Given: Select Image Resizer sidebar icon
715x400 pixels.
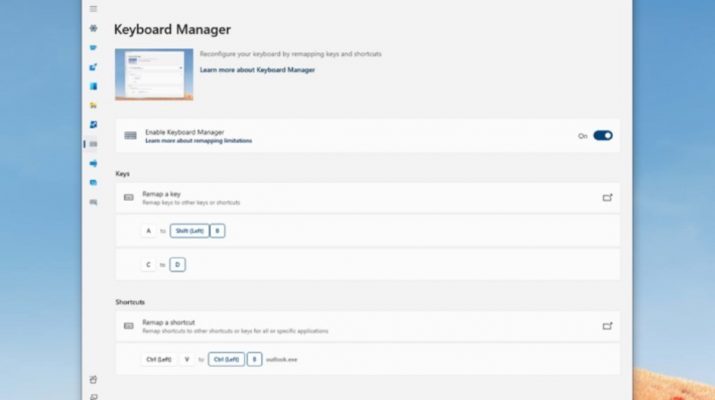Looking at the screenshot, I should (93, 124).
